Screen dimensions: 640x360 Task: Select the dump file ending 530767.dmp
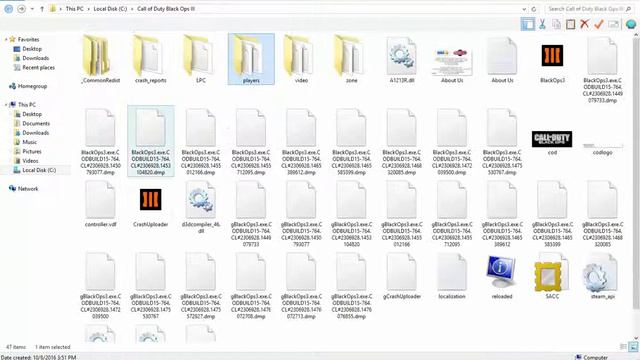click(502, 141)
